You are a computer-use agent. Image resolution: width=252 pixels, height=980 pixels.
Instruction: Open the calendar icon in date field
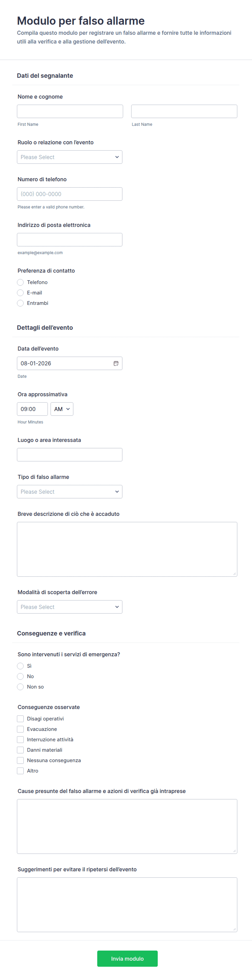(116, 363)
